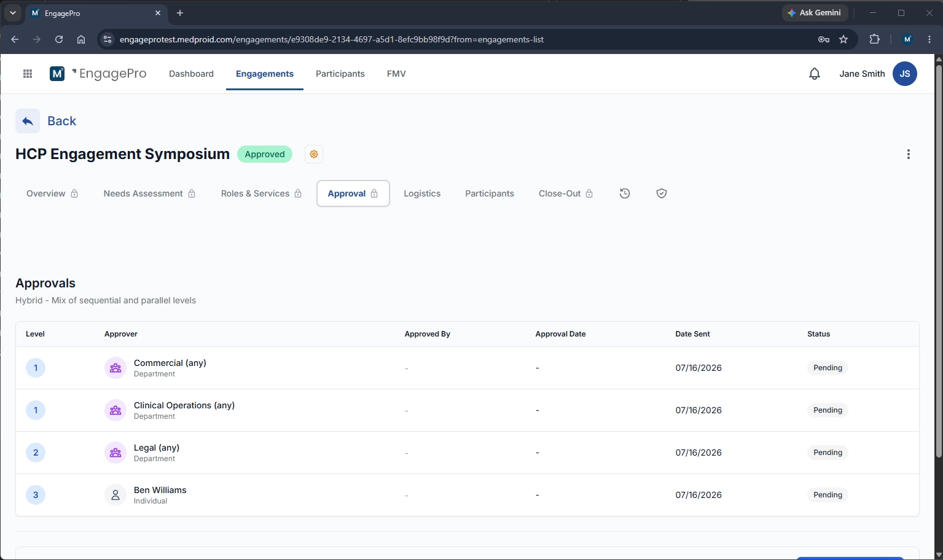Viewport: 943px width, 560px height.
Task: Click the browser reload icon
Action: tap(59, 39)
